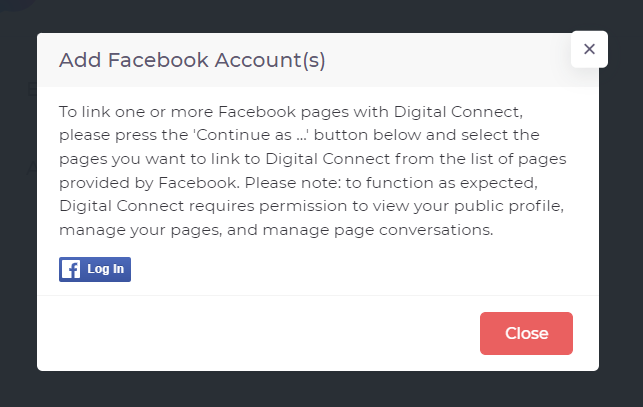The height and width of the screenshot is (407, 643).
Task: Click the red Close button
Action: click(526, 333)
